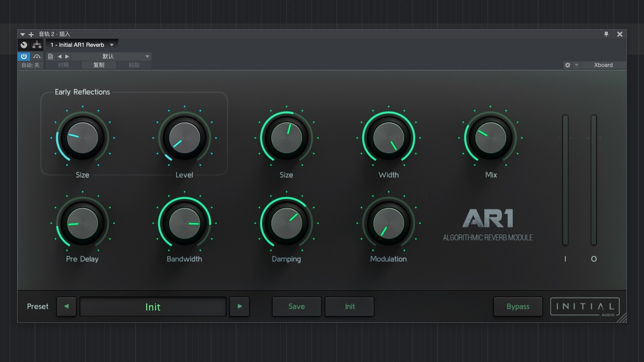Click the Pre Delay label
The image size is (644, 362).
[x=82, y=259]
